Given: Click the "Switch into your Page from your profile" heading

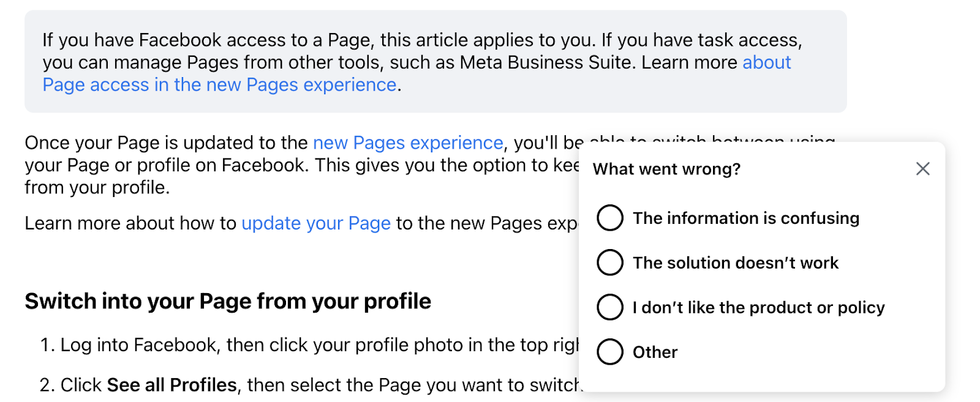Looking at the screenshot, I should (x=228, y=302).
